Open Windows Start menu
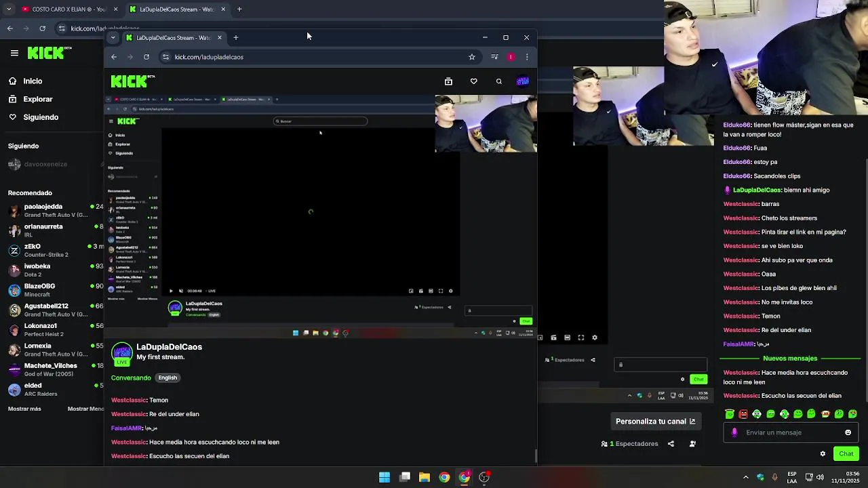The width and height of the screenshot is (868, 488). [384, 477]
